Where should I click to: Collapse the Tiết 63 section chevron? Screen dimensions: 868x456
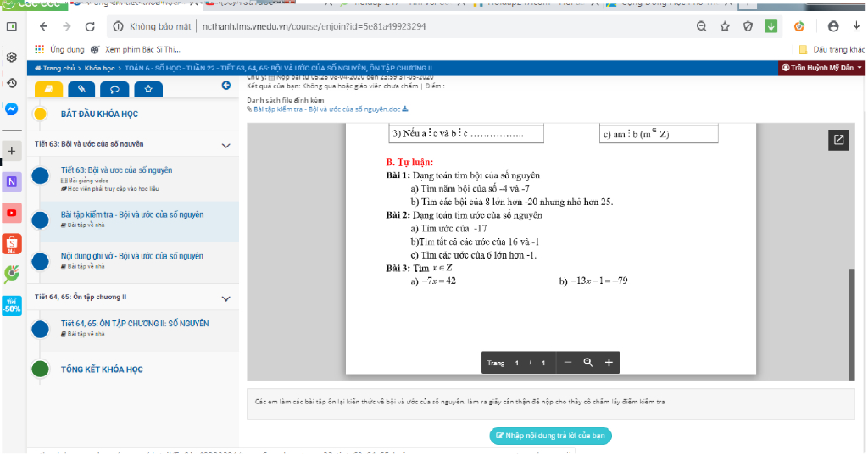click(x=225, y=146)
